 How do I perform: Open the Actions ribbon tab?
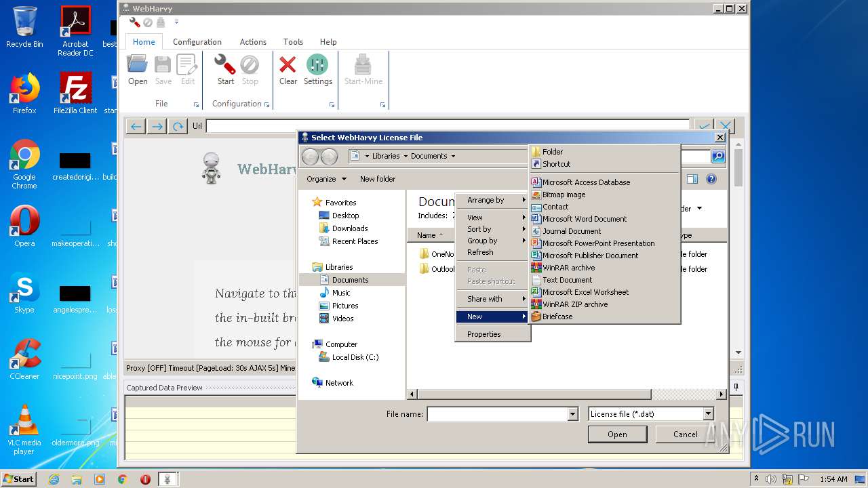click(x=253, y=42)
